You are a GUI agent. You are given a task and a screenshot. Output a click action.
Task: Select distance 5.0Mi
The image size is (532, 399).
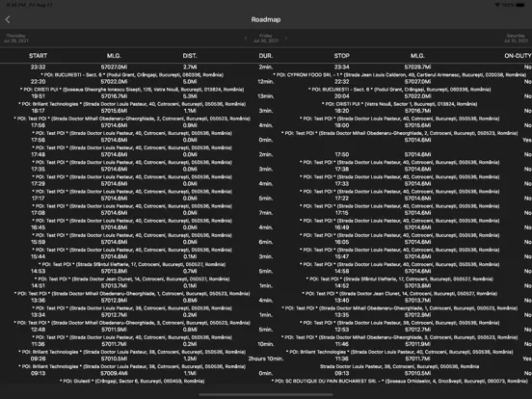pos(190,82)
